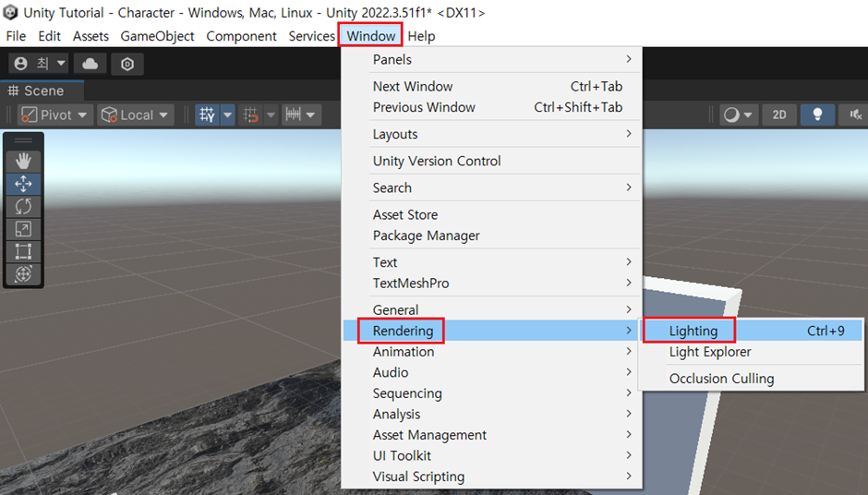Expand the Layouts submenu
This screenshot has width=868, height=495.
click(491, 134)
